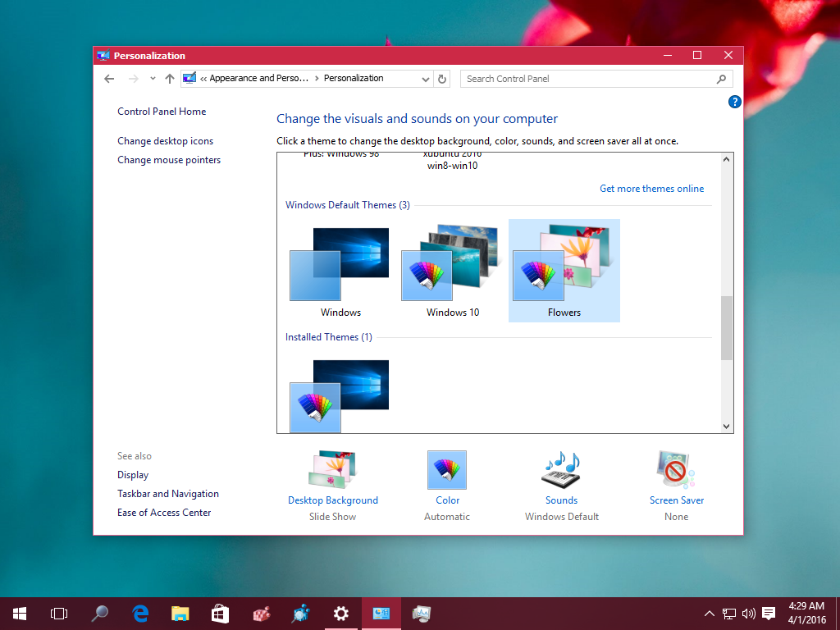Click the volume speaker tray icon
Screen dimensions: 840x630
pyautogui.click(x=748, y=614)
